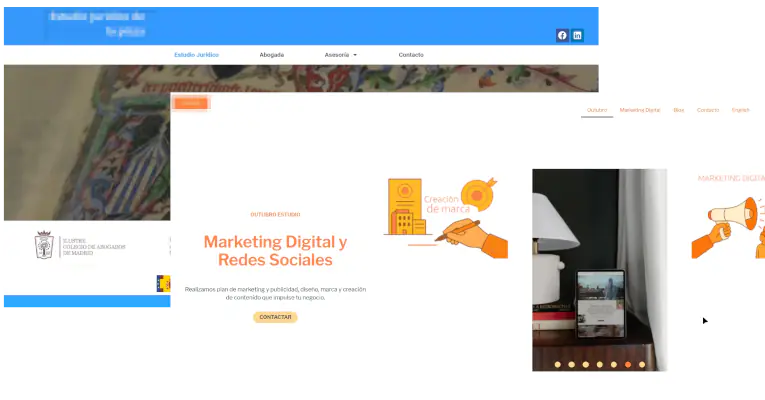Go to the Abogada page

coord(271,55)
